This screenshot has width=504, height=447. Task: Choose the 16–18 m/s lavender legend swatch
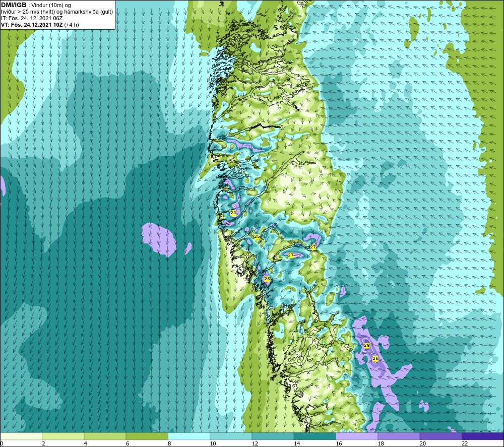(x=357, y=436)
